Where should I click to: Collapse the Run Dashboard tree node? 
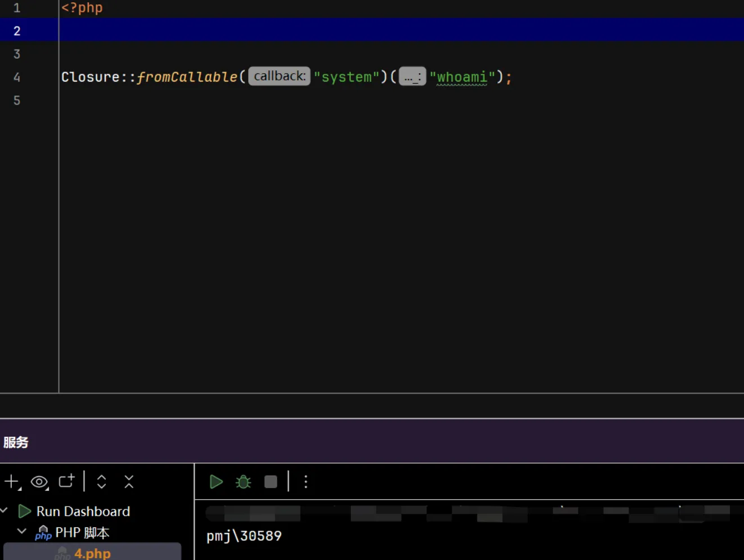point(5,510)
